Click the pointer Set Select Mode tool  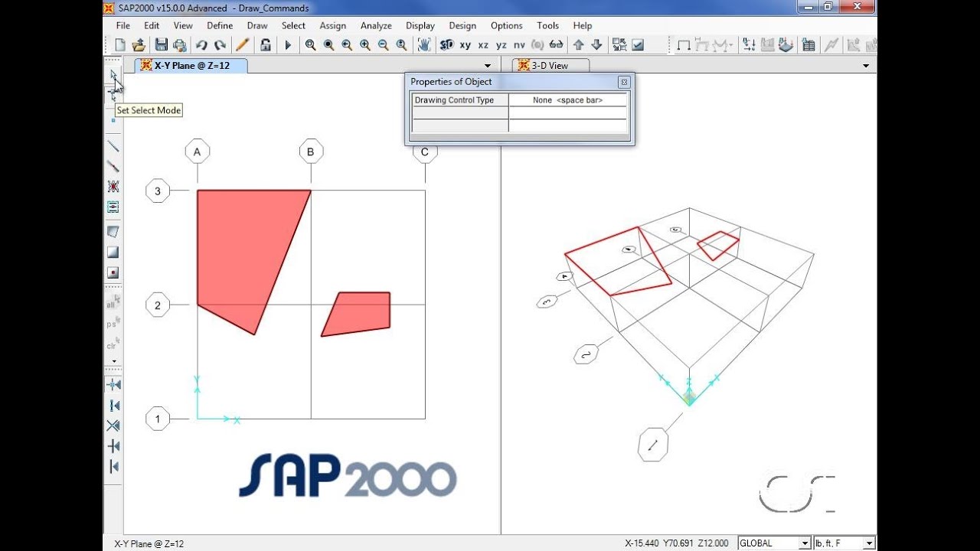(x=113, y=75)
